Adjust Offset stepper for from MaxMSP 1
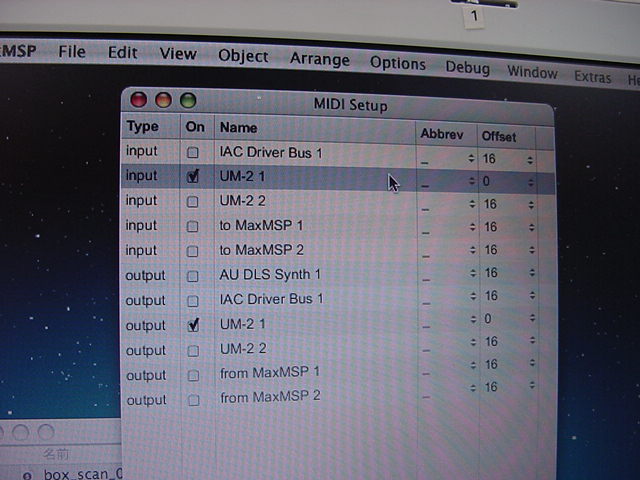Image resolution: width=640 pixels, height=480 pixels. point(532,362)
